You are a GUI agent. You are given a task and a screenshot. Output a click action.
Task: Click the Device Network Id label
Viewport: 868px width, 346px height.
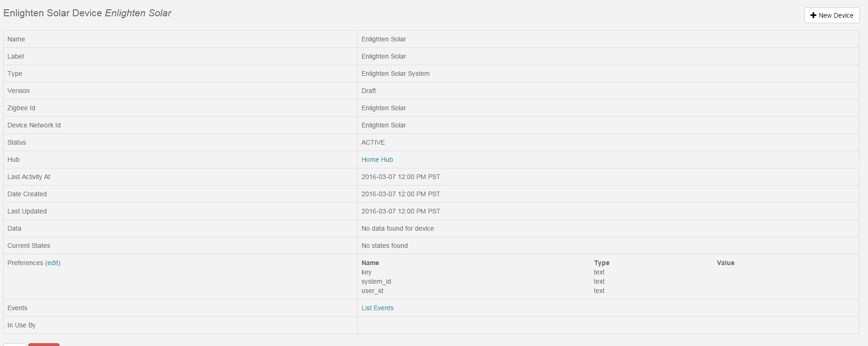pos(34,125)
